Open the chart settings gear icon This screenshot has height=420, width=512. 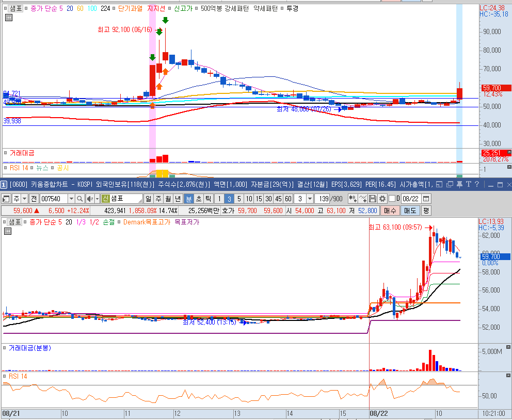382,199
